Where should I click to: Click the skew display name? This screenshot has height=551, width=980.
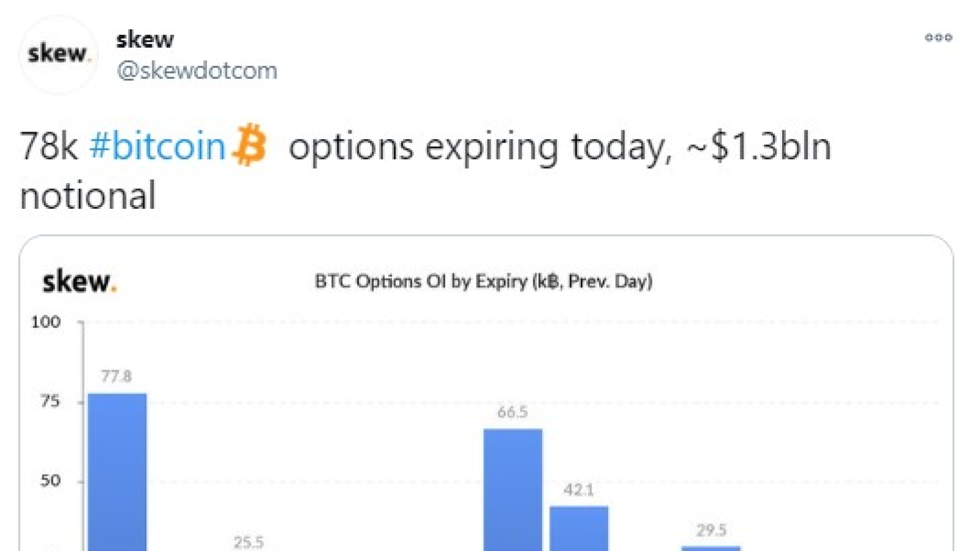145,40
